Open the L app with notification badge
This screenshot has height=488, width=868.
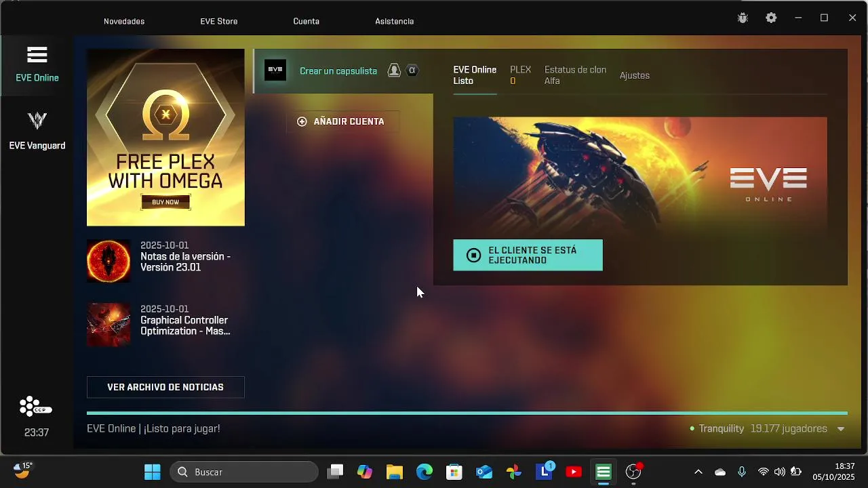tap(545, 471)
